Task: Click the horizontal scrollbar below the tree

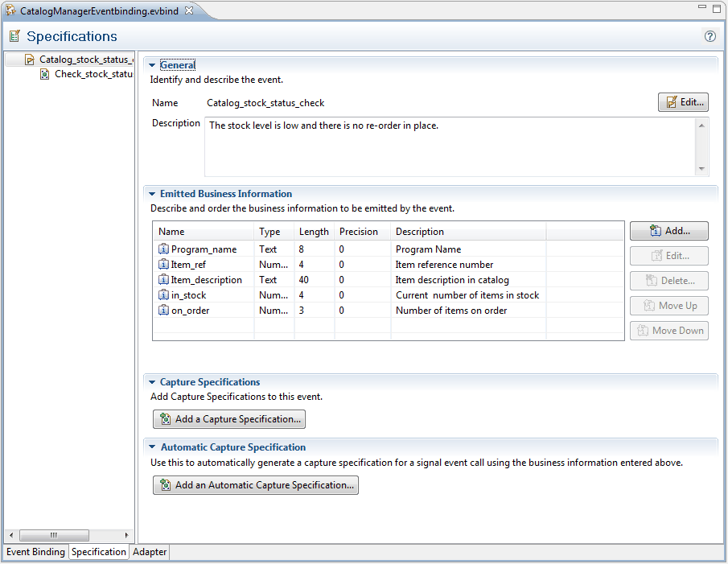Action: tap(54, 535)
